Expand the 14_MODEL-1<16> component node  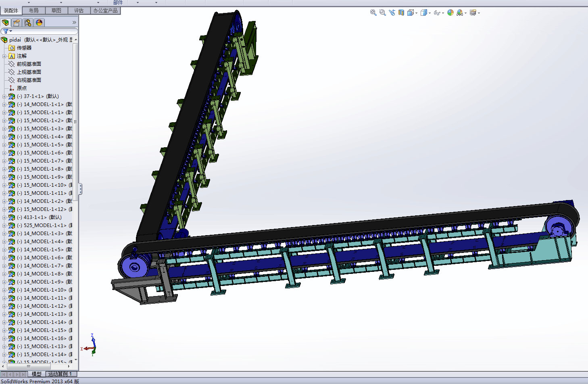click(4, 338)
